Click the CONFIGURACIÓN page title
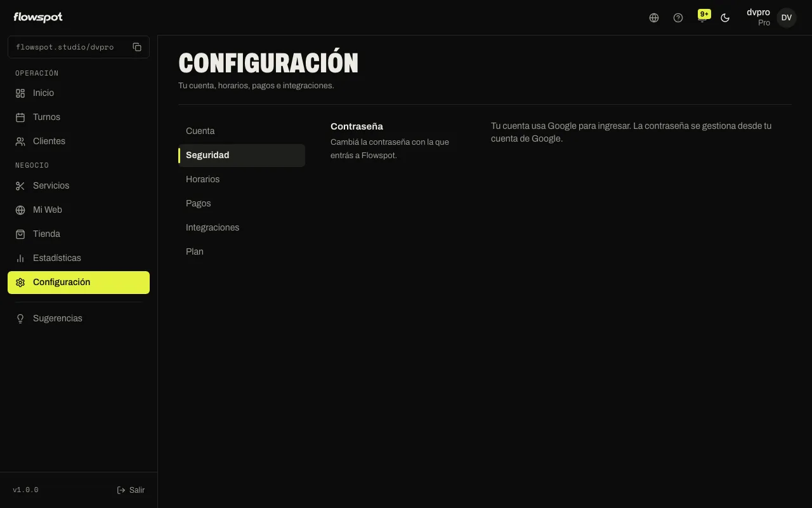 (x=268, y=63)
